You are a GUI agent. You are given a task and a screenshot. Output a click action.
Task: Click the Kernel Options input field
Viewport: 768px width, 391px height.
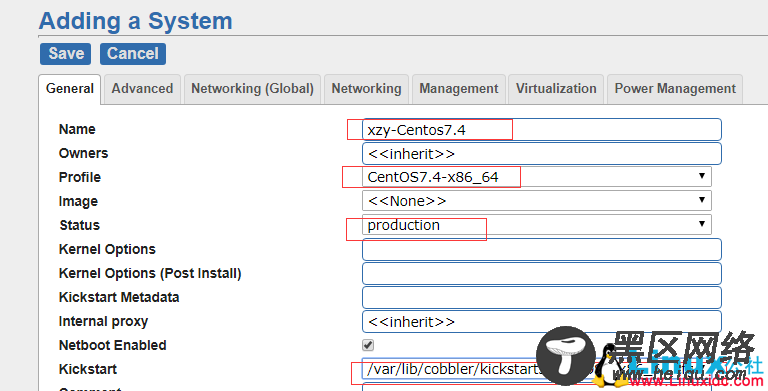click(x=542, y=249)
